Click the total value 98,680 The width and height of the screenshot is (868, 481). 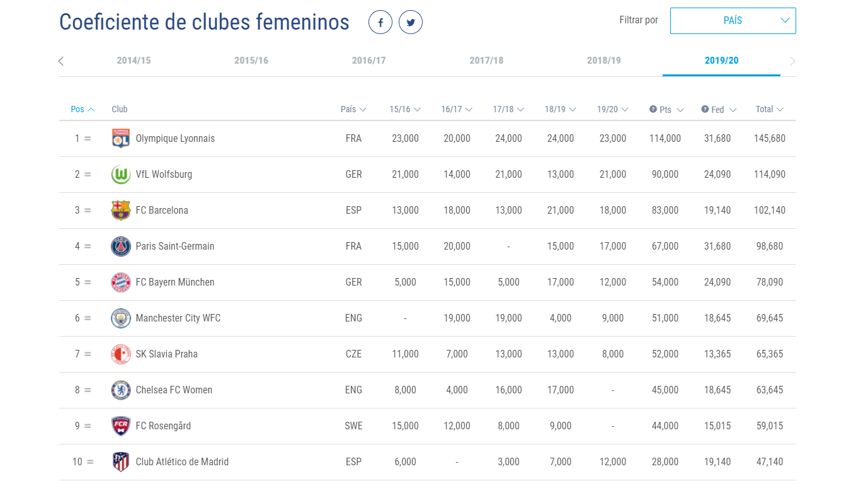coord(770,246)
